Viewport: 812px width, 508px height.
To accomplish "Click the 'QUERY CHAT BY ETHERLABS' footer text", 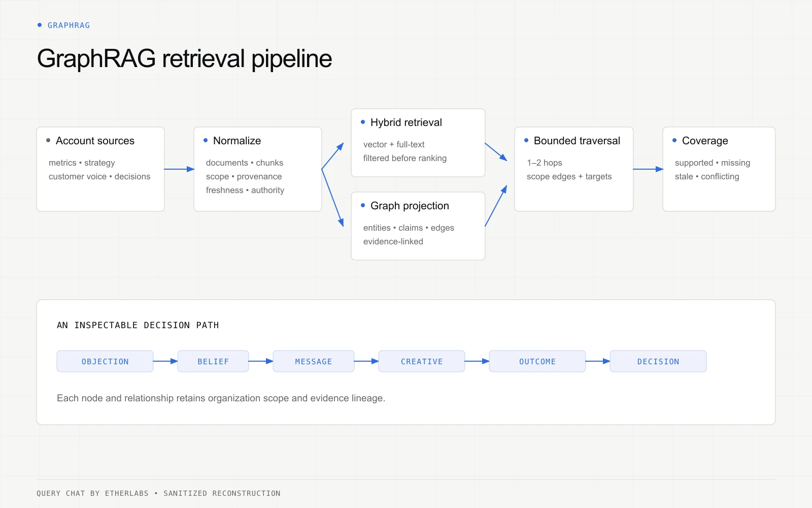I will point(92,493).
